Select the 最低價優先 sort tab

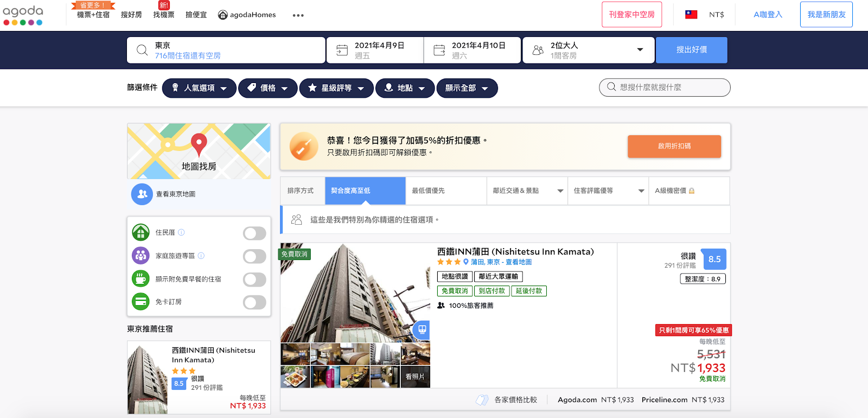tap(446, 191)
